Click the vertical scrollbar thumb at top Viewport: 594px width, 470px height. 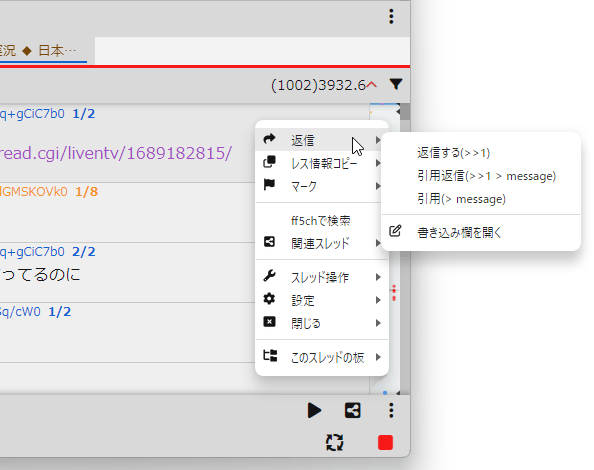click(x=405, y=112)
